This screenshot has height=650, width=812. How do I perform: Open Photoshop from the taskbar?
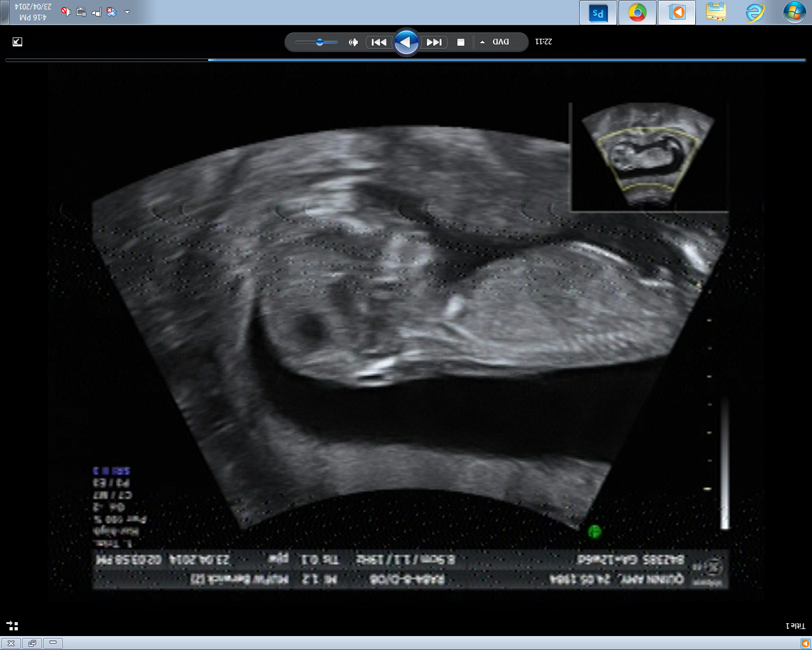[x=598, y=13]
